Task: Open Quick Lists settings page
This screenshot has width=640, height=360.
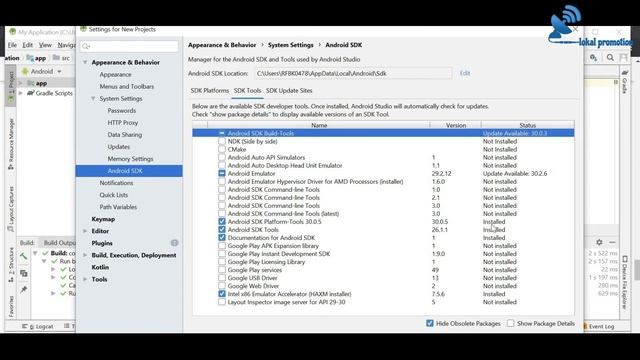Action: click(113, 195)
